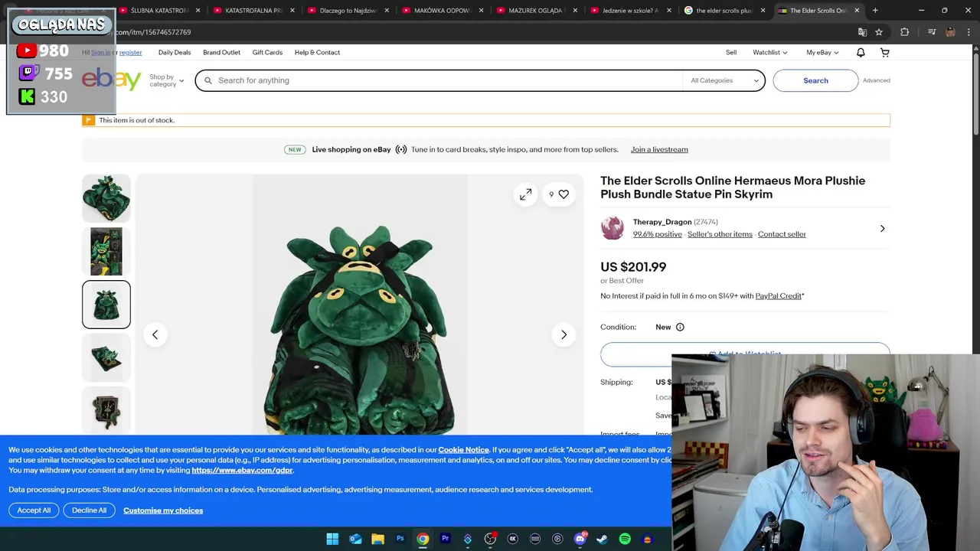
Task: Launch Photoshop from the taskbar
Action: [x=400, y=539]
